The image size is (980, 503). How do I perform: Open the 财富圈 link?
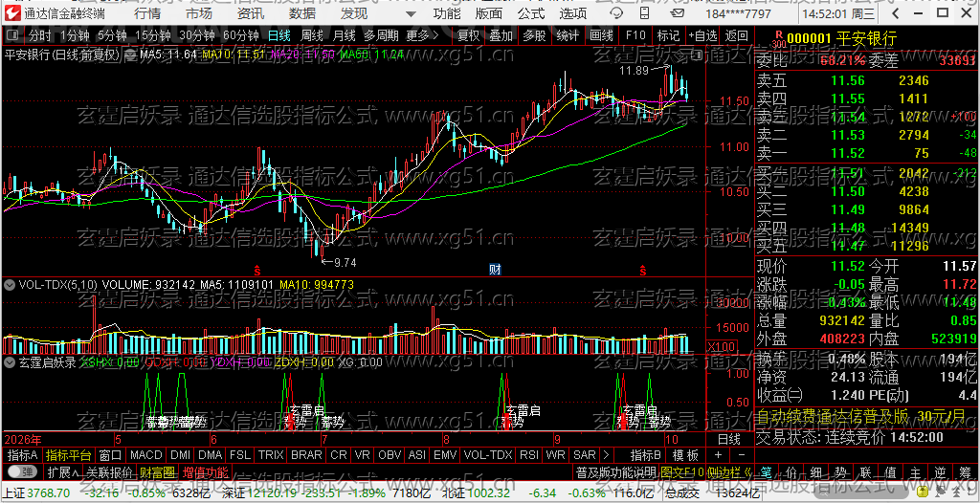pyautogui.click(x=157, y=471)
